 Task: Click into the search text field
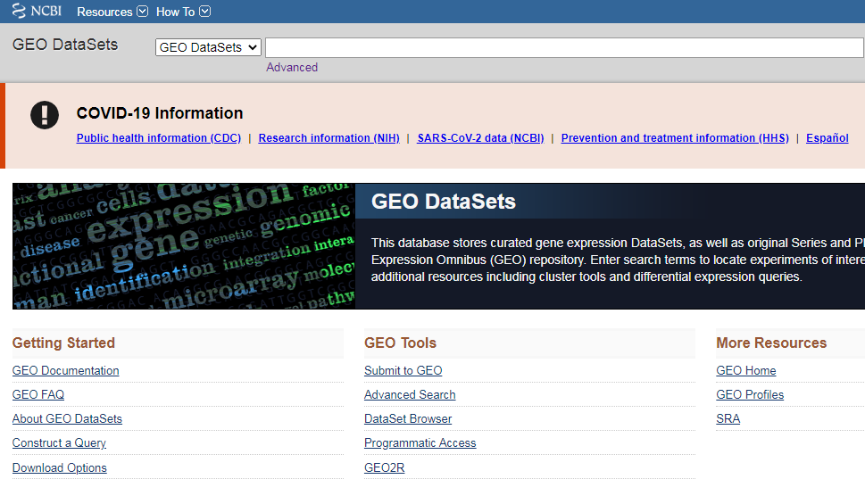(562, 47)
